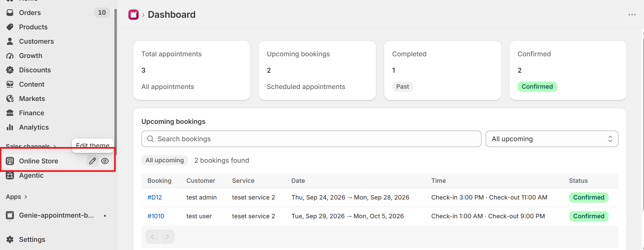Click the Products tag icon
This screenshot has height=250, width=644.
pyautogui.click(x=10, y=27)
